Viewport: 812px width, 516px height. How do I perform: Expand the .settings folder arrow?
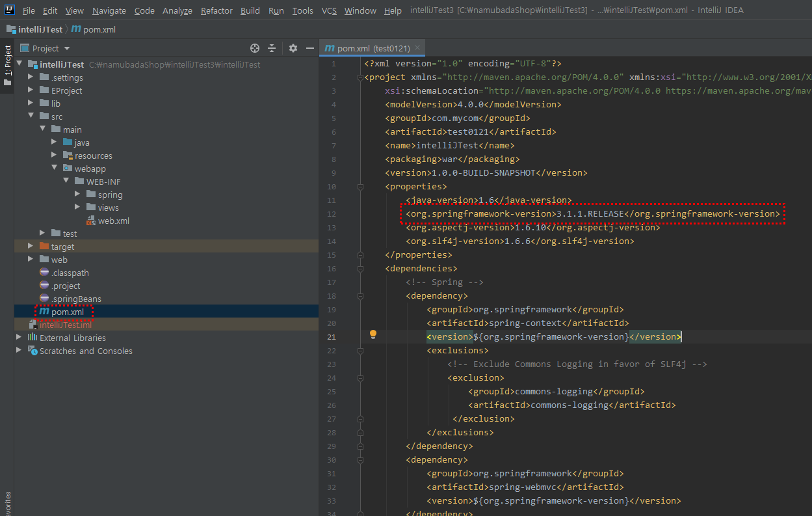click(31, 77)
